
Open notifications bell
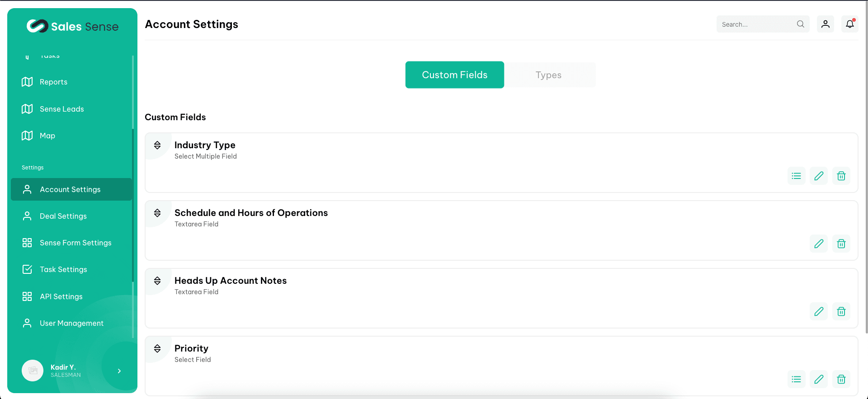(850, 24)
